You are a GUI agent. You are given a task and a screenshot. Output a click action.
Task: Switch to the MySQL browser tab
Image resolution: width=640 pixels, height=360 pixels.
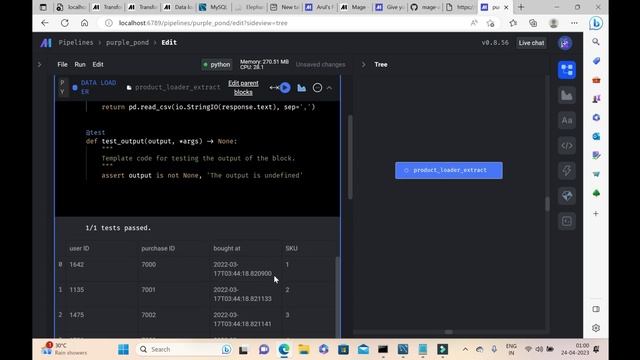click(x=213, y=7)
